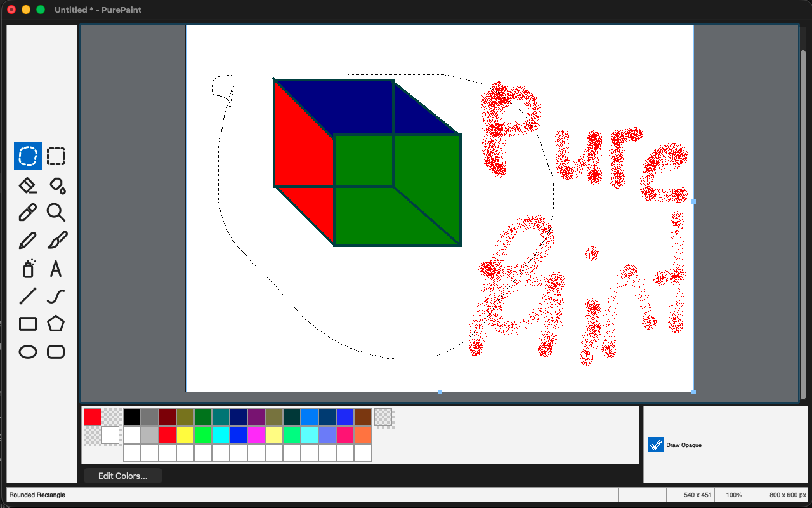Pick the Fill Bucket tool
Viewport: 812px width, 508px height.
click(x=56, y=185)
